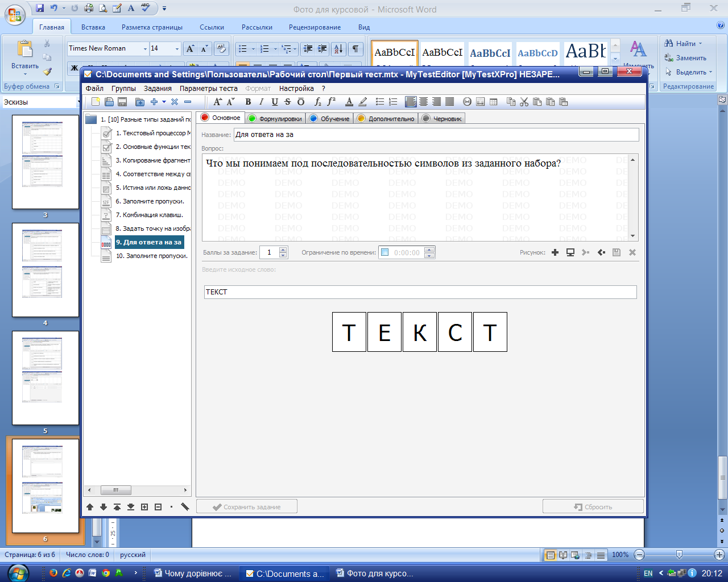Center-align the question text in MyTestEditor
This screenshot has width=728, height=582.
pos(423,102)
